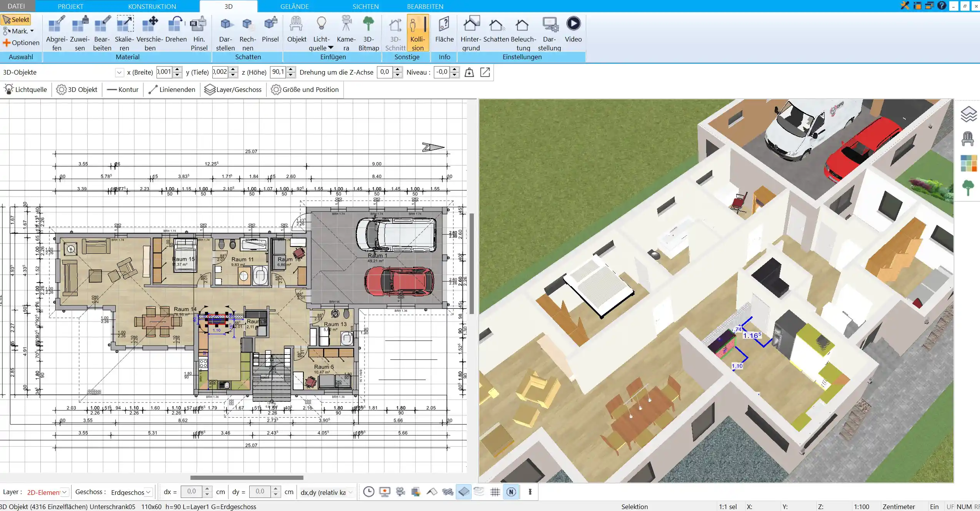Open plants catalog in right sidebar

click(968, 188)
